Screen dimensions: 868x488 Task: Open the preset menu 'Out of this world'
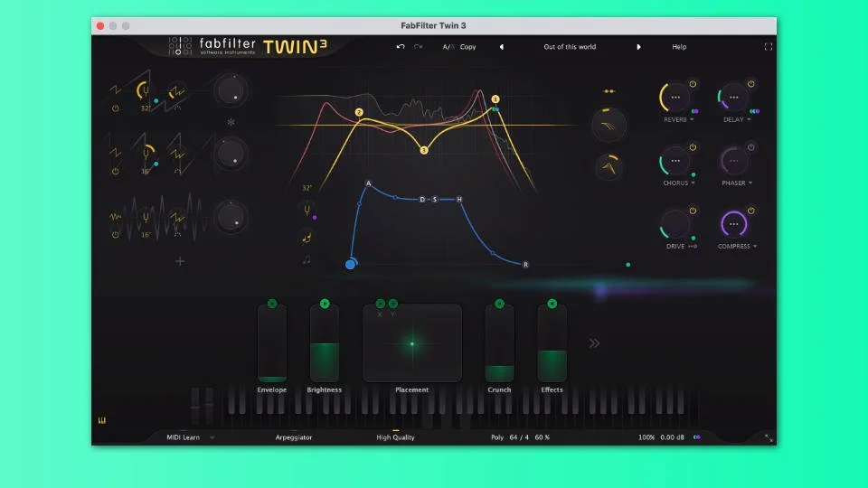570,47
